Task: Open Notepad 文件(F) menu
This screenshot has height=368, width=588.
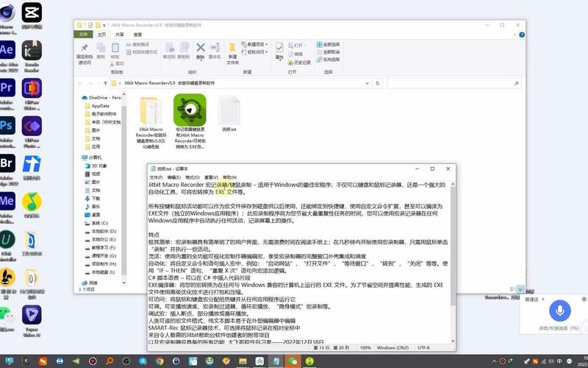Action: 156,177
